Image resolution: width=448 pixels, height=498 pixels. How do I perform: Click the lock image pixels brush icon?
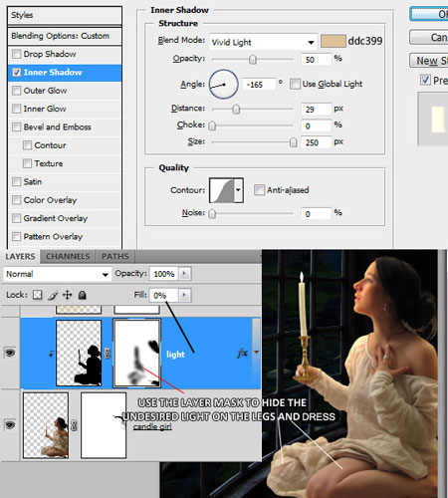[x=53, y=295]
